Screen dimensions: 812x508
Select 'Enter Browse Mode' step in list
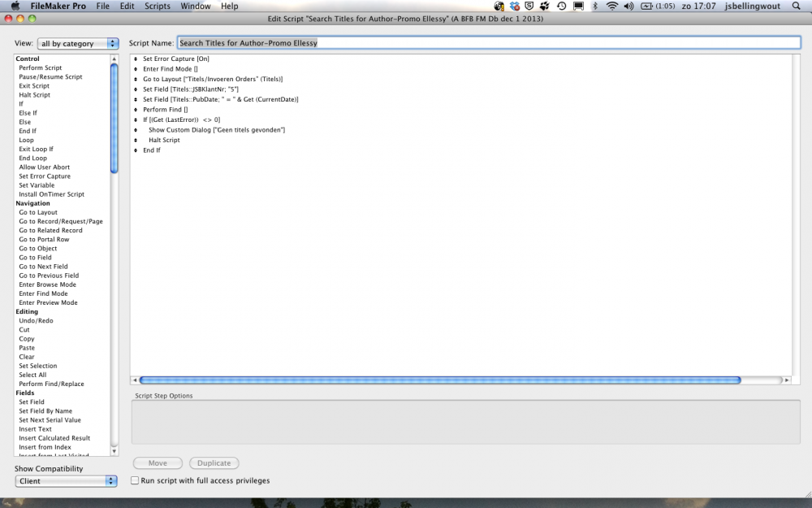click(48, 284)
